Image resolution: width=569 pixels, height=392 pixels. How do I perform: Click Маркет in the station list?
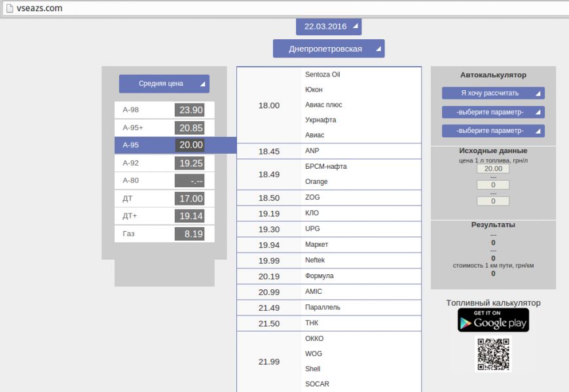(316, 244)
